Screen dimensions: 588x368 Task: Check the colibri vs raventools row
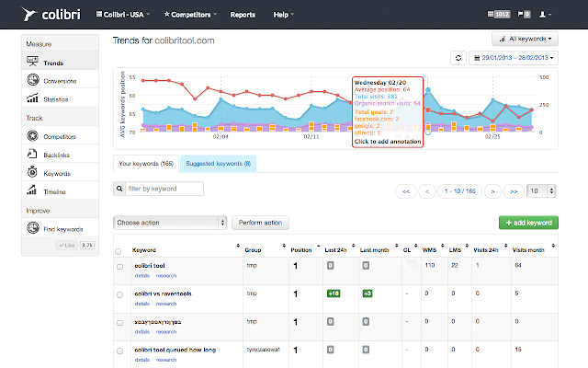pos(120,294)
